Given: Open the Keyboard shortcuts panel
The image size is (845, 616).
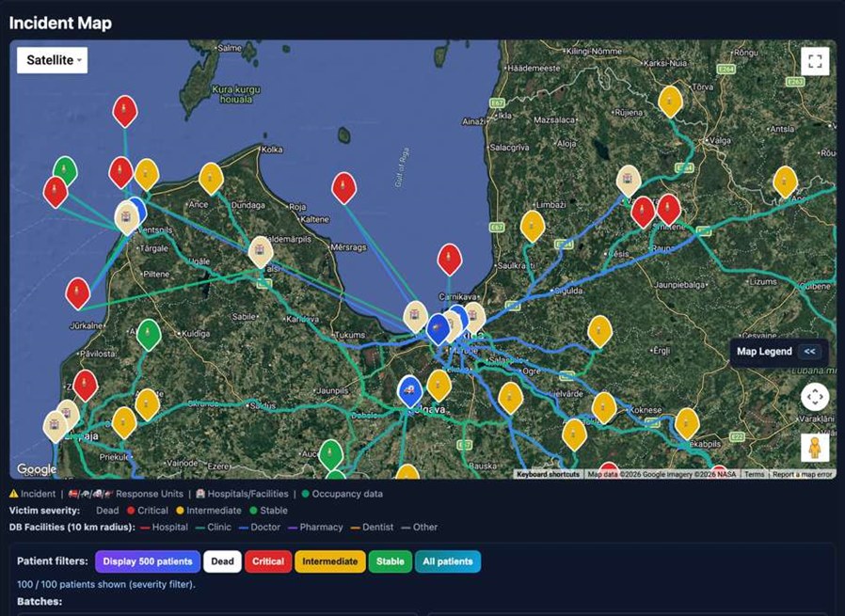Looking at the screenshot, I should pyautogui.click(x=547, y=475).
